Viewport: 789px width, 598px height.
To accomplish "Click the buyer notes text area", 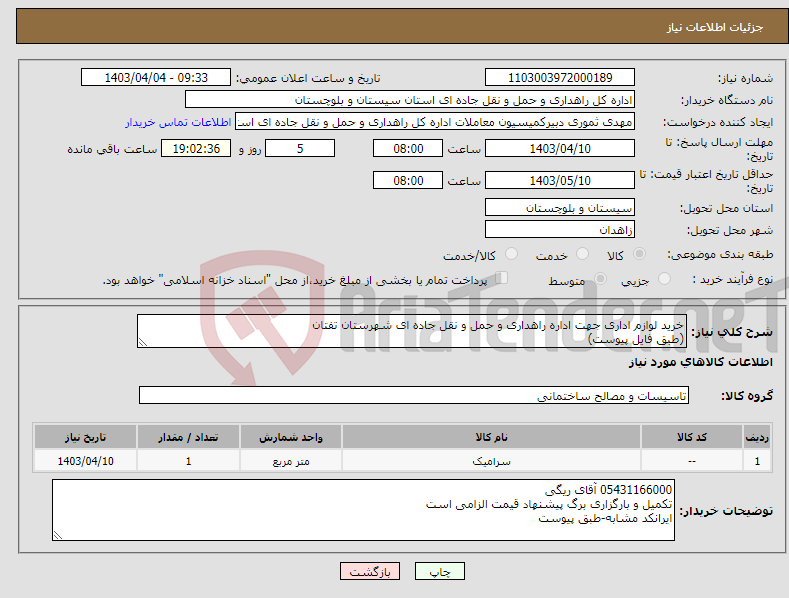I will (x=363, y=510).
